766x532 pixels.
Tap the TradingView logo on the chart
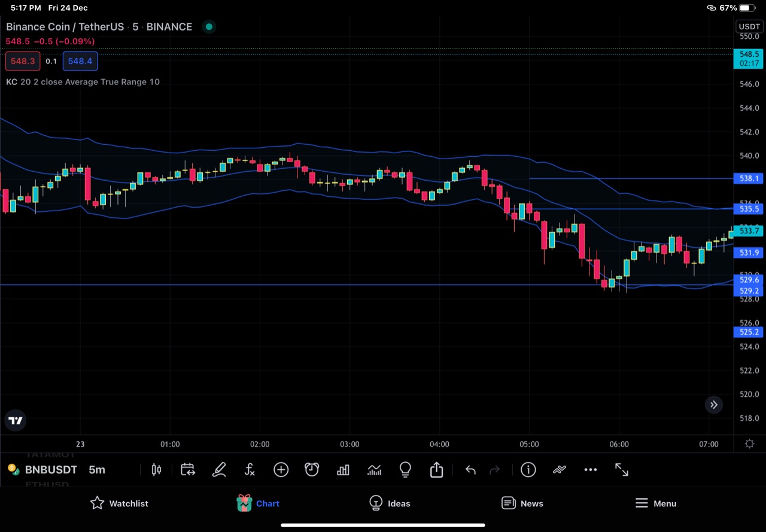coord(16,421)
